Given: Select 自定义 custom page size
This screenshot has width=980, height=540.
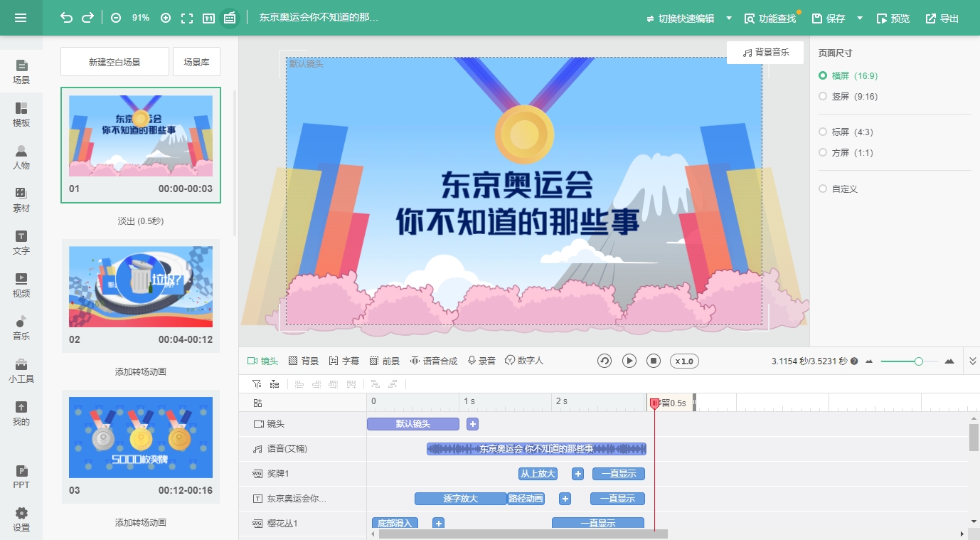Looking at the screenshot, I should pyautogui.click(x=838, y=189).
